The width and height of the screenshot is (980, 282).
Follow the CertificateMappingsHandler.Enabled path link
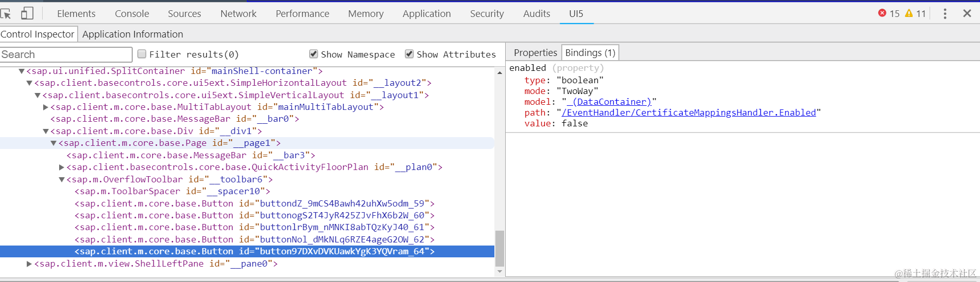pyautogui.click(x=689, y=112)
